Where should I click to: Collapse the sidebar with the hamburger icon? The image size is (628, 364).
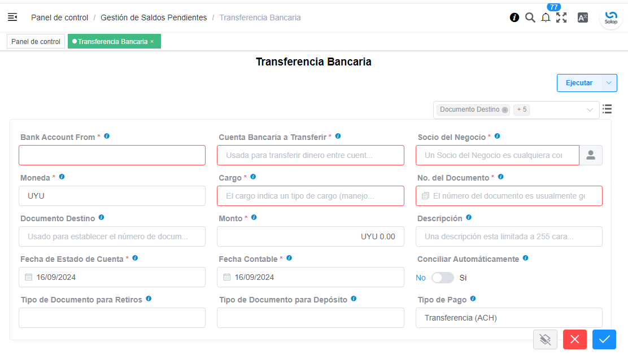(x=12, y=17)
